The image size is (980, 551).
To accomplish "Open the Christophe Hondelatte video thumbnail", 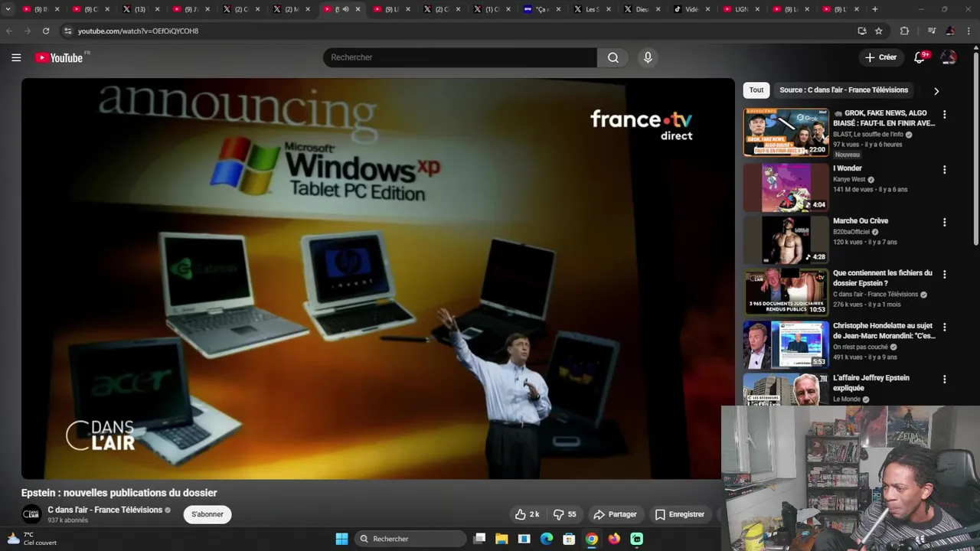I will click(786, 344).
